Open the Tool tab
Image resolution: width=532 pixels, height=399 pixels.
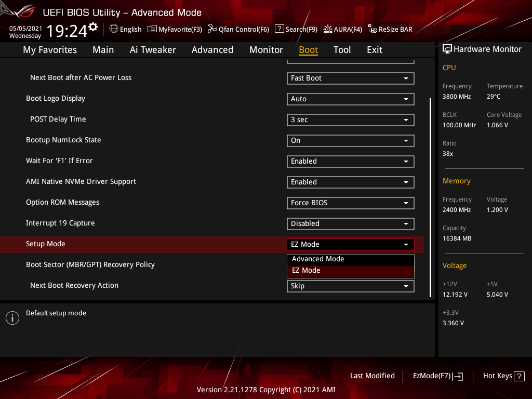342,50
